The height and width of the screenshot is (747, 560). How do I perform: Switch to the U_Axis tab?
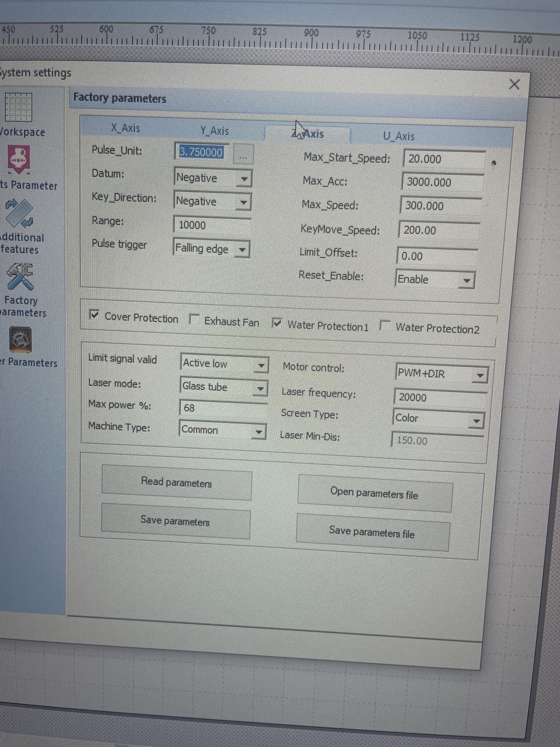(x=399, y=136)
